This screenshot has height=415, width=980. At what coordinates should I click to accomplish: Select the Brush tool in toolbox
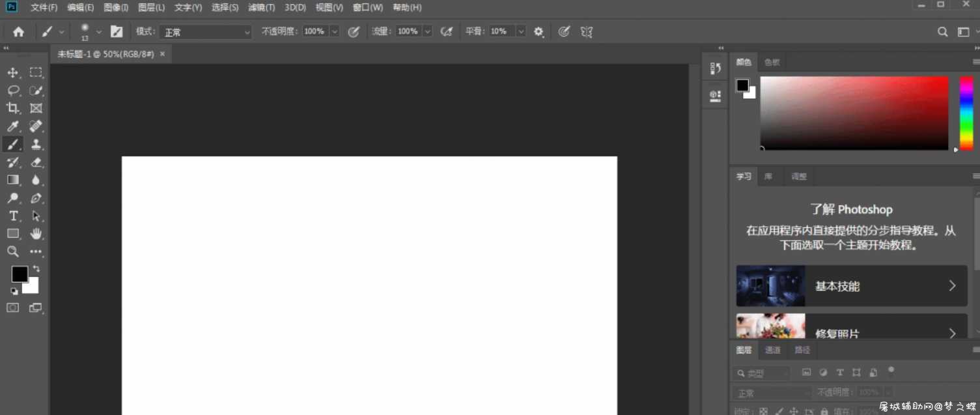pyautogui.click(x=12, y=144)
